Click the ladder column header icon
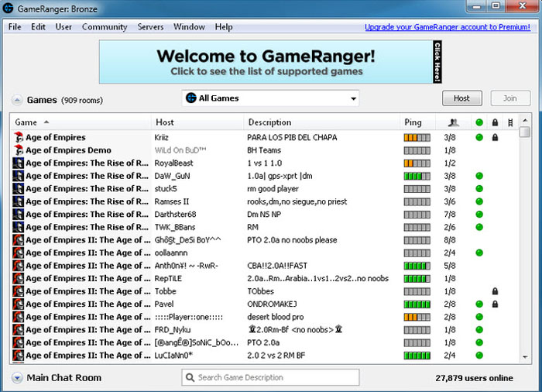The image size is (542, 392). click(x=509, y=122)
